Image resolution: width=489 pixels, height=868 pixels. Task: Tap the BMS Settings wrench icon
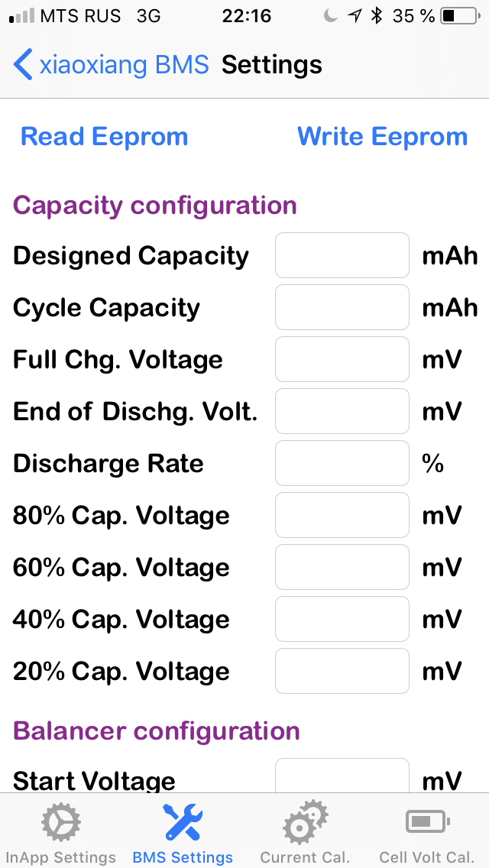[183, 823]
